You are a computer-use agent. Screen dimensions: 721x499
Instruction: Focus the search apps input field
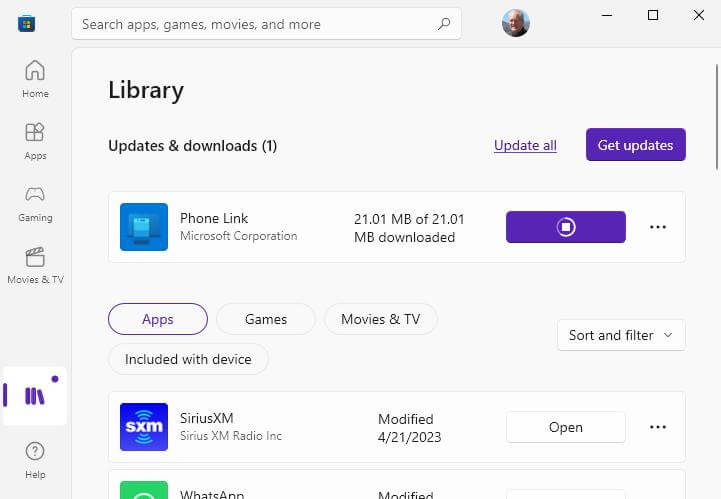click(x=266, y=24)
